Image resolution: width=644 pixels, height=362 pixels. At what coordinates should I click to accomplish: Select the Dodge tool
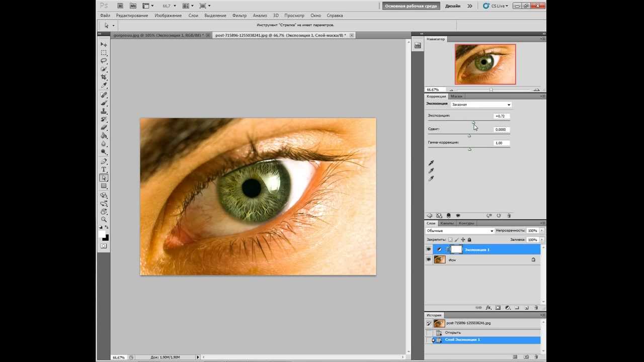point(104,151)
